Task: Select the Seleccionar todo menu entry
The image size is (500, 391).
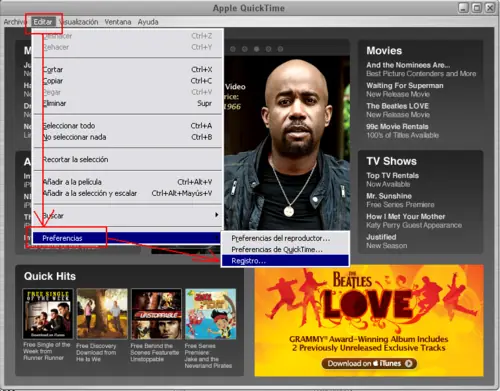Action: (x=127, y=126)
